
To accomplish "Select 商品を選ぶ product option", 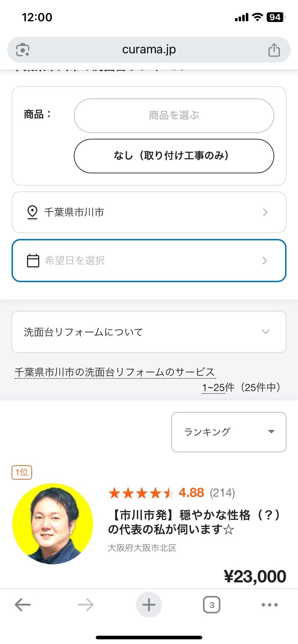I will click(174, 116).
